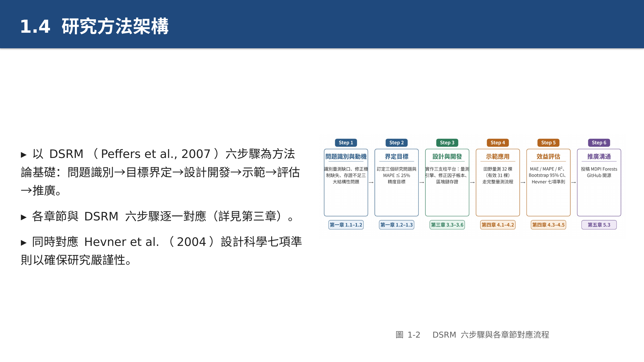Image resolution: width=644 pixels, height=362 pixels.
Task: Select the green Step 3 badge
Action: (447, 143)
